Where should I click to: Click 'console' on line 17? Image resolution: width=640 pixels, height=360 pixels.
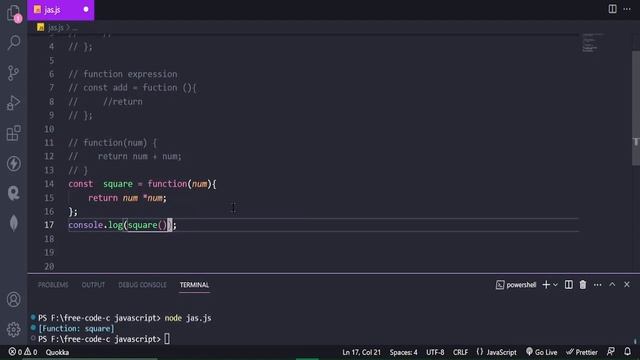click(86, 225)
